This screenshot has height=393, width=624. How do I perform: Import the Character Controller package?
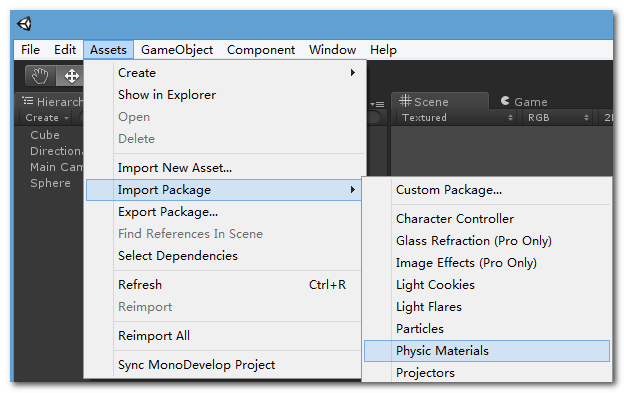coord(487,219)
